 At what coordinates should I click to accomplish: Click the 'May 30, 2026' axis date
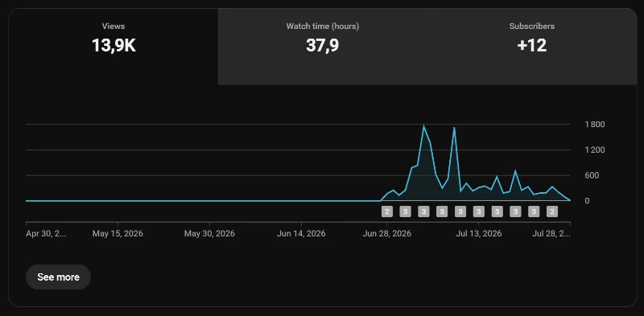coord(209,233)
